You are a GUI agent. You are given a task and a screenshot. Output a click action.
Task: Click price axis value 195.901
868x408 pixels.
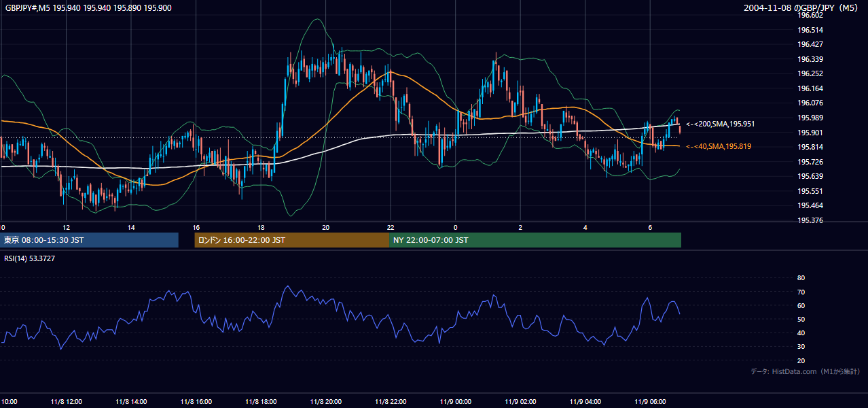(810, 133)
